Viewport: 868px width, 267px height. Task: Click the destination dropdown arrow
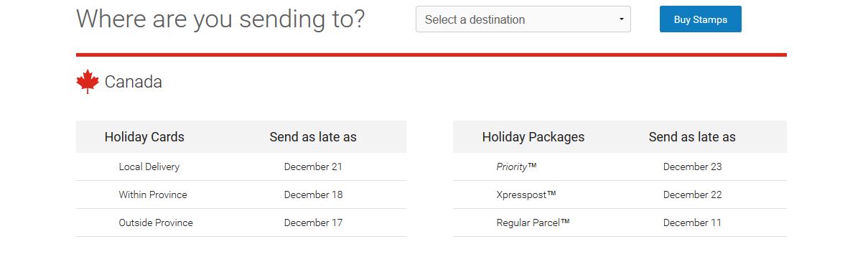point(621,19)
